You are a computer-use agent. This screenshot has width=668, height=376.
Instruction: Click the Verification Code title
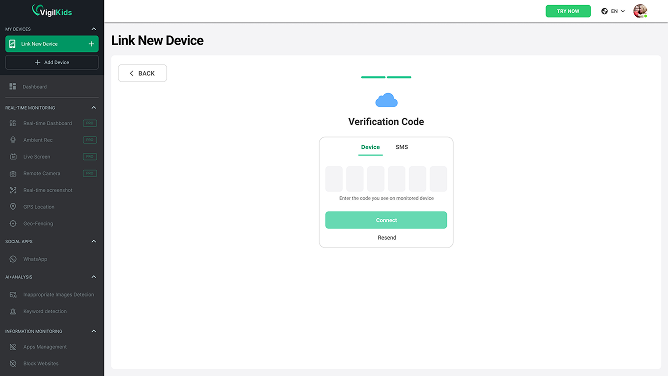[386, 122]
